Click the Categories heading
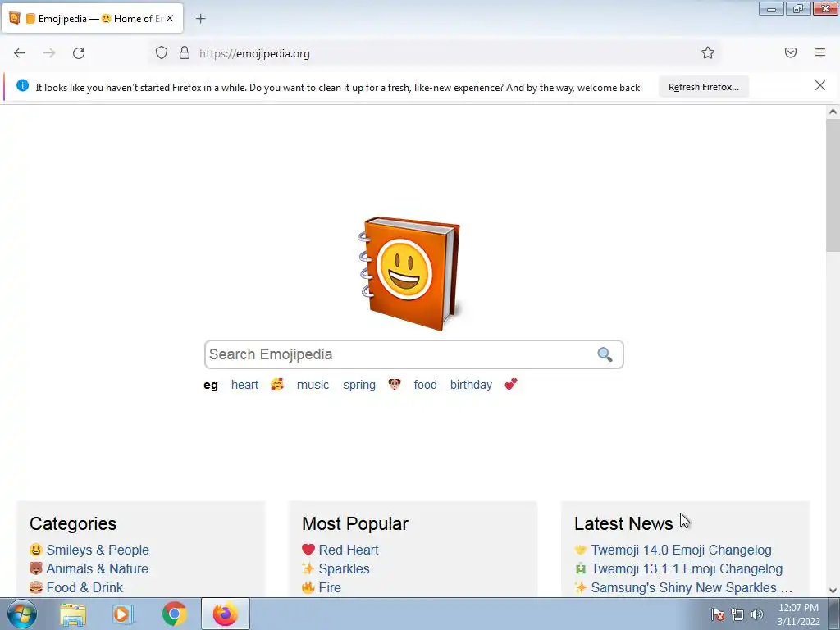This screenshot has width=840, height=630. pos(73,523)
